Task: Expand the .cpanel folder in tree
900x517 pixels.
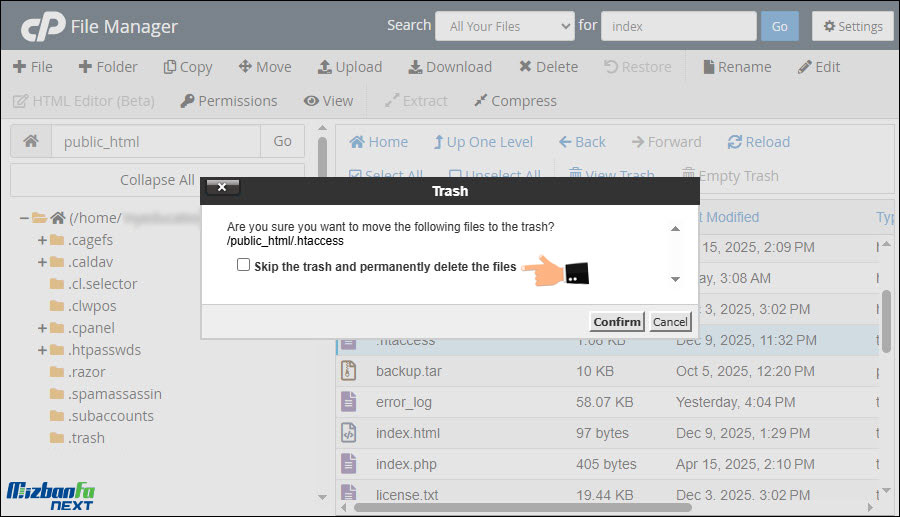Action: tap(42, 328)
